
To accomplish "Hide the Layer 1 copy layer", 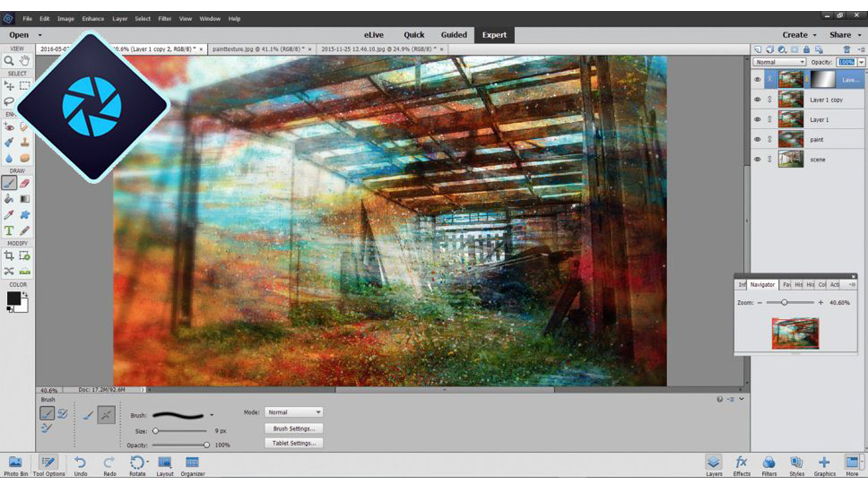I will [757, 100].
